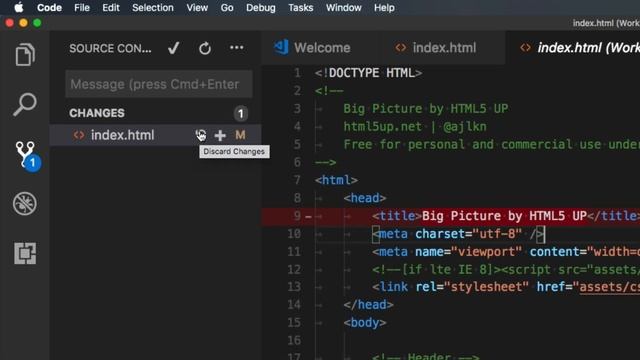
Task: Open the Debug menu
Action: click(x=260, y=7)
